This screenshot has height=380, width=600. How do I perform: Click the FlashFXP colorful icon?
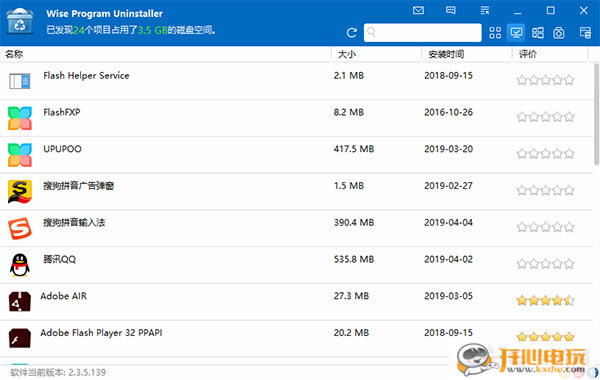(x=20, y=118)
